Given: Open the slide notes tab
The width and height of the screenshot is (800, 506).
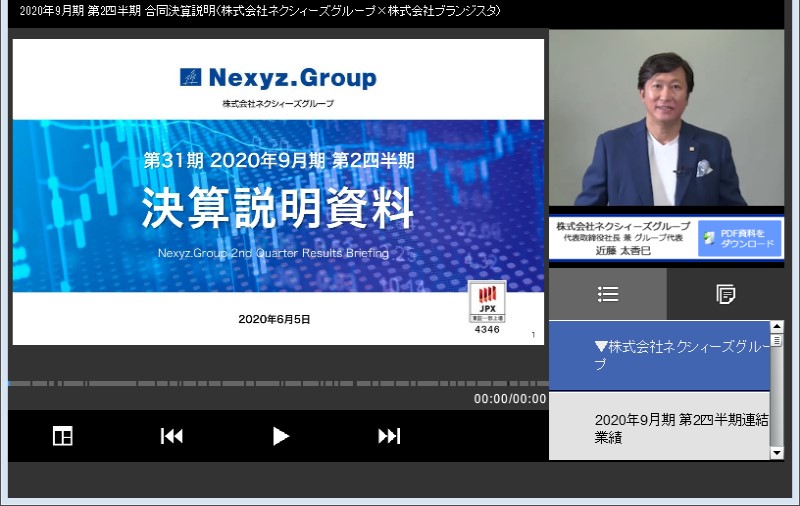Looking at the screenshot, I should [x=726, y=294].
